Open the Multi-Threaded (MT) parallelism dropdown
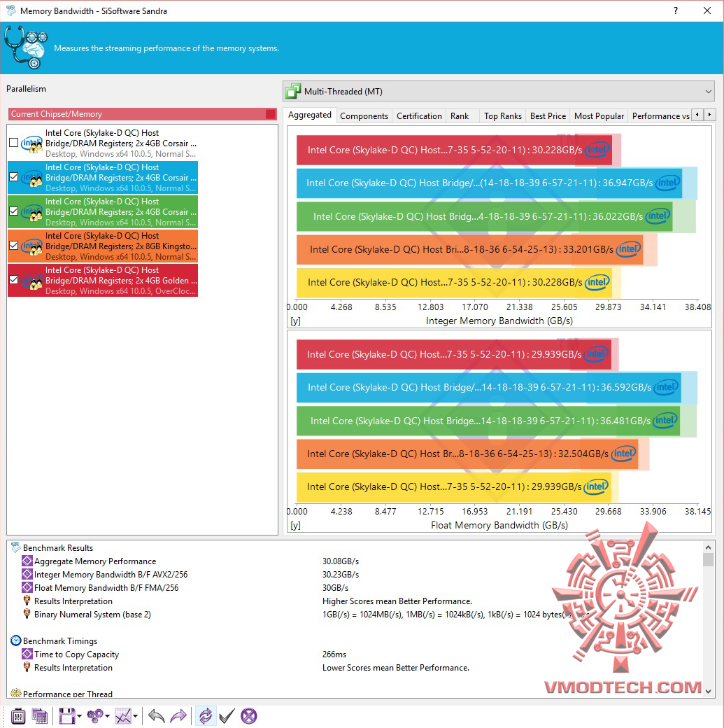Image resolution: width=724 pixels, height=728 pixels. tap(499, 92)
